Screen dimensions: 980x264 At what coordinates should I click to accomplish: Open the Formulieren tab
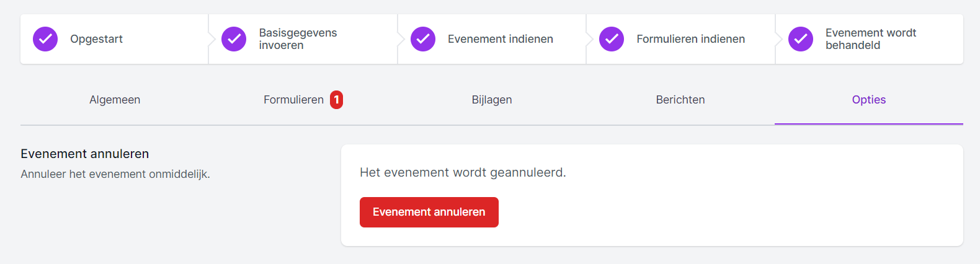point(293,100)
